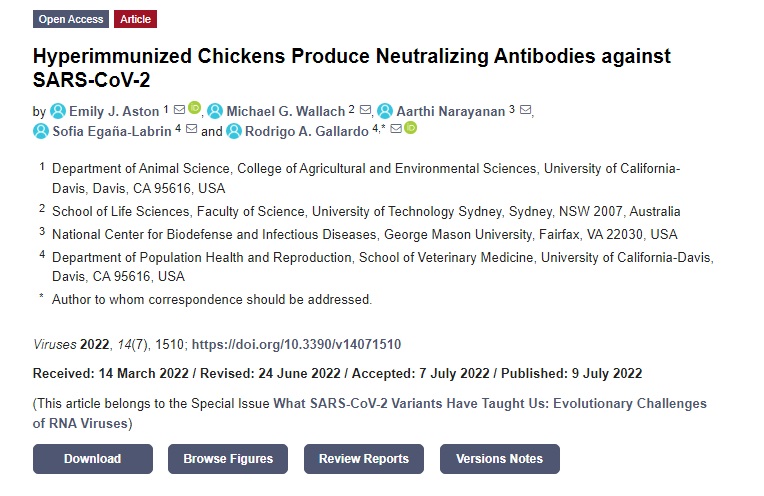Click Michael G. Wallach's profile avatar icon

pyautogui.click(x=215, y=112)
